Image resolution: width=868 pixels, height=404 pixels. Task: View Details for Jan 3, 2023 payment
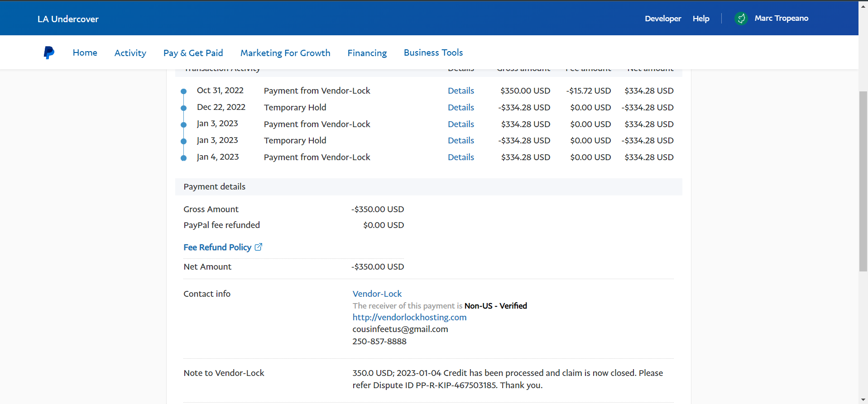pos(461,124)
